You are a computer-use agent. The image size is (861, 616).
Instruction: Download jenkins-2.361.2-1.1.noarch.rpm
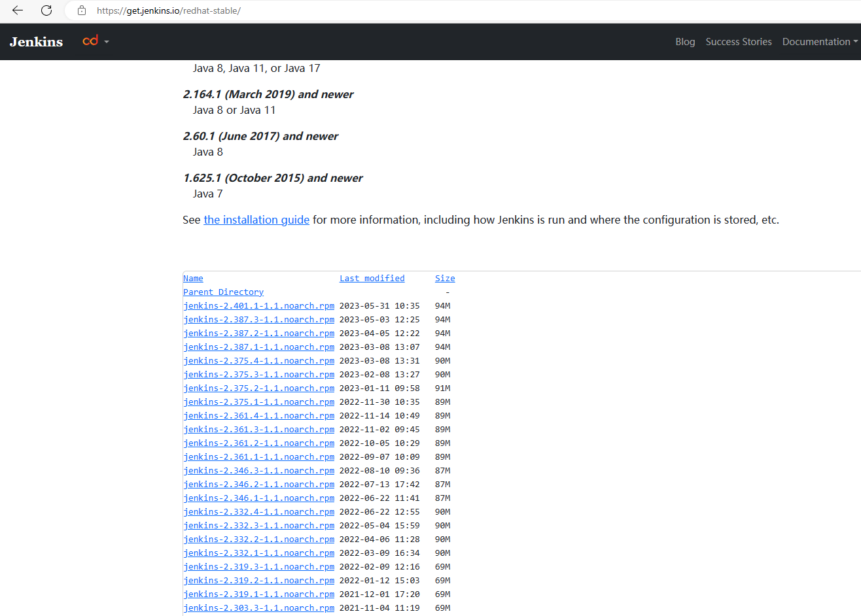[258, 443]
